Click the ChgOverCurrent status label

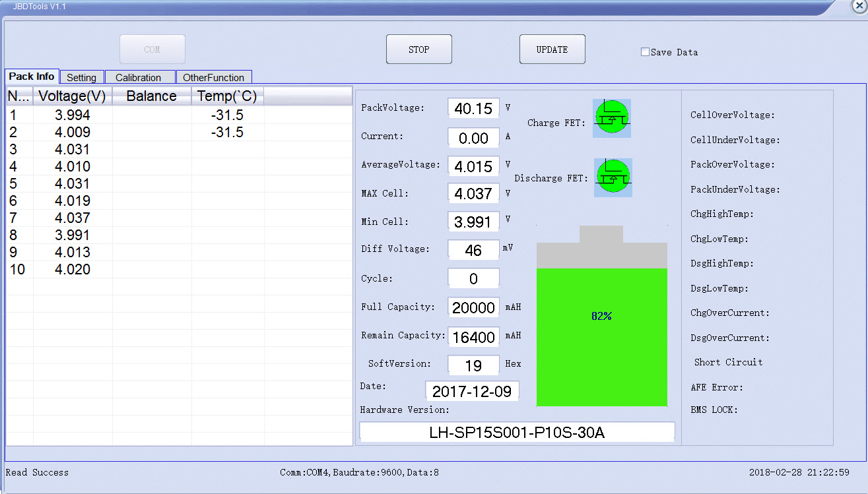coord(730,313)
